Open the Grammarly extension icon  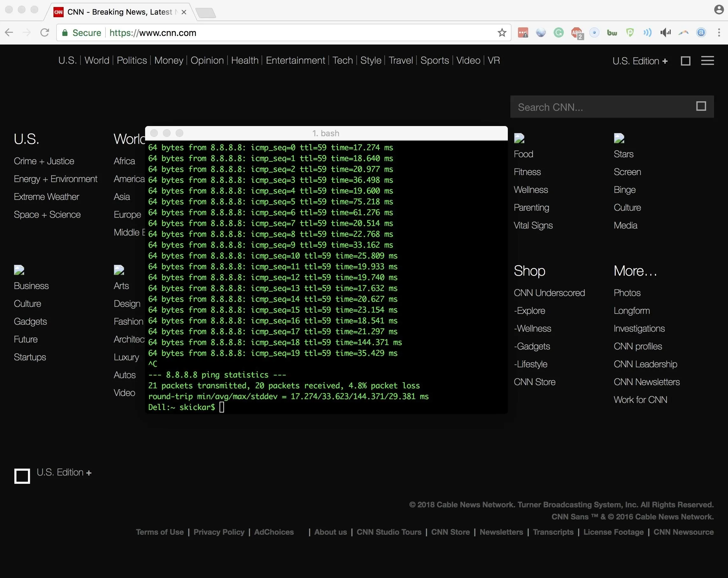click(x=558, y=33)
